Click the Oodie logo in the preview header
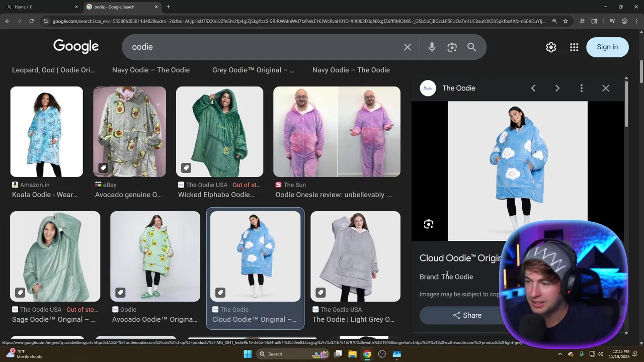644x362 pixels. 428,88
